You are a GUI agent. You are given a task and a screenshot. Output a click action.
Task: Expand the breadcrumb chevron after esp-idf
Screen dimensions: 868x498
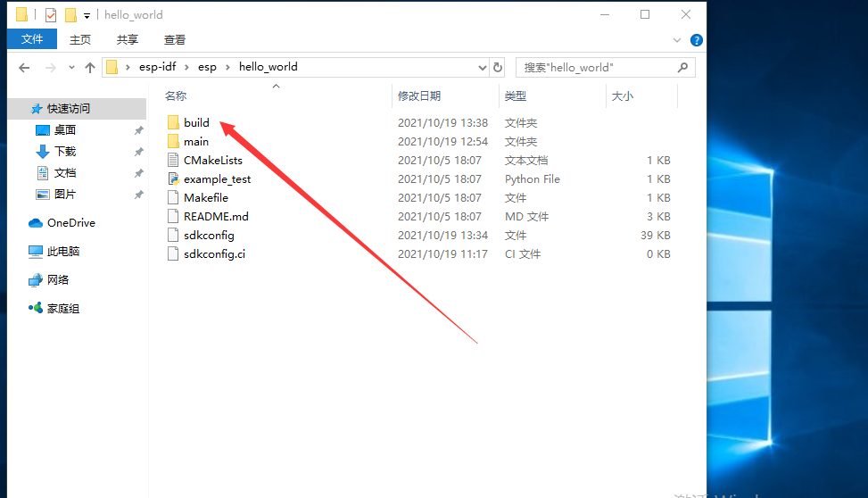186,67
